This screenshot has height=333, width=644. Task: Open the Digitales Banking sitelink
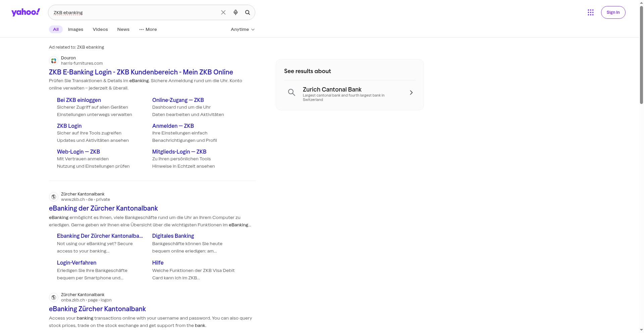[x=173, y=236]
